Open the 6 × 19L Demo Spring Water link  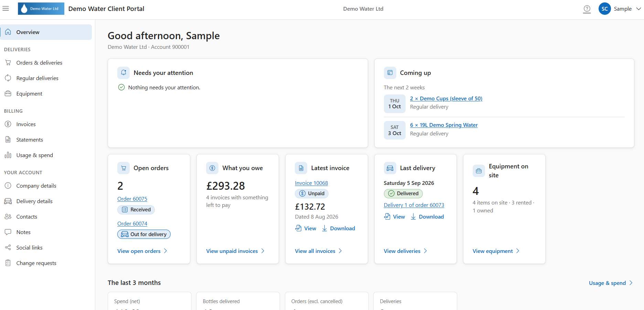coord(444,125)
